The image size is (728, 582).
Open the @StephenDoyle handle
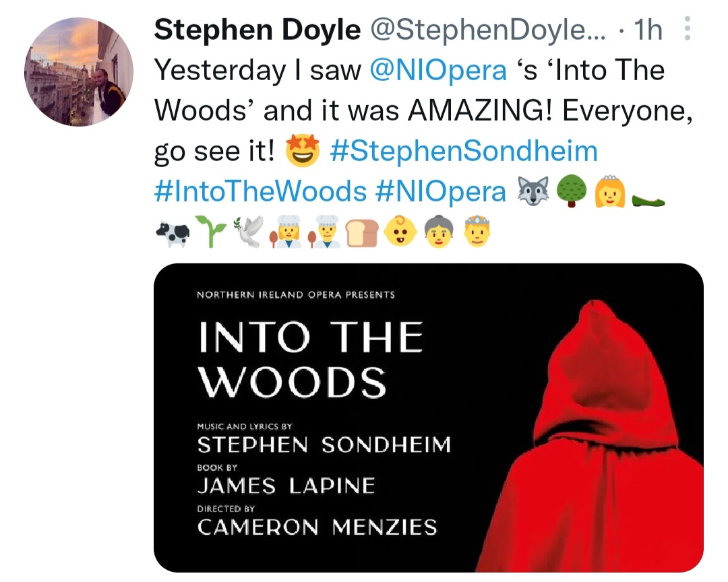(487, 30)
